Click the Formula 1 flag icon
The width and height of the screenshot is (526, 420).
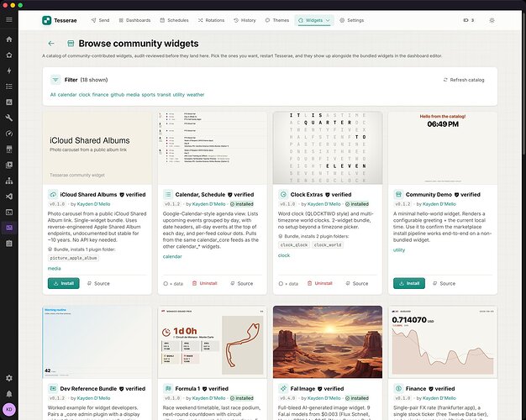pos(168,388)
